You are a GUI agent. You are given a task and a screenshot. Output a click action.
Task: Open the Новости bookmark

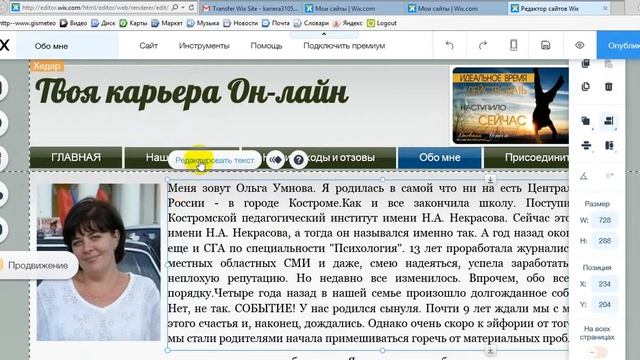(240, 23)
